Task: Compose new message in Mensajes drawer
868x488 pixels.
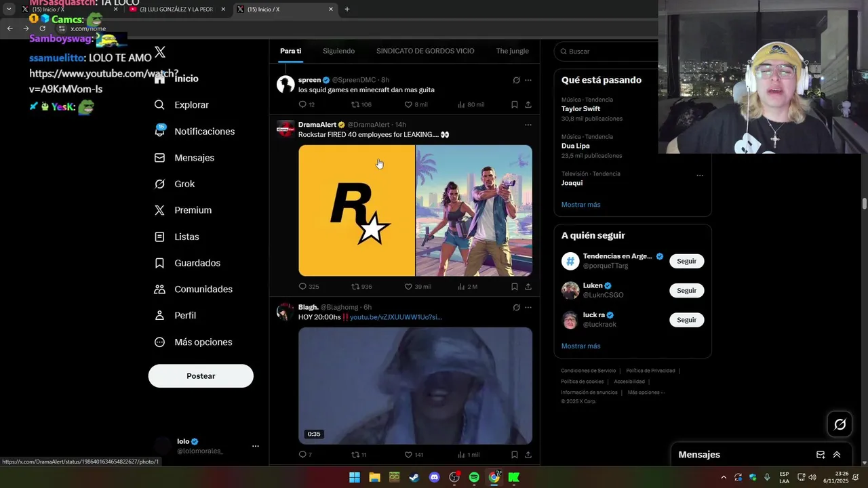Action: pyautogui.click(x=821, y=455)
